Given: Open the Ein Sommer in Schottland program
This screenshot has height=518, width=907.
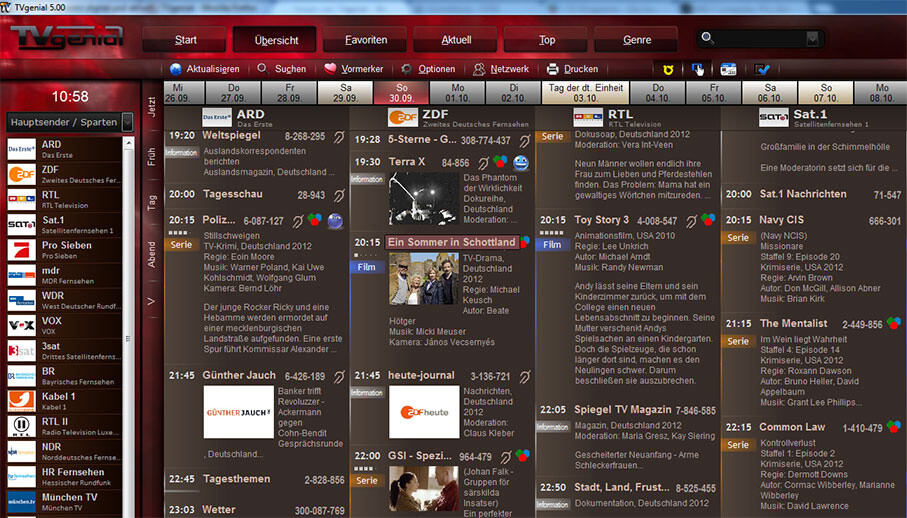Looking at the screenshot, I should (452, 242).
